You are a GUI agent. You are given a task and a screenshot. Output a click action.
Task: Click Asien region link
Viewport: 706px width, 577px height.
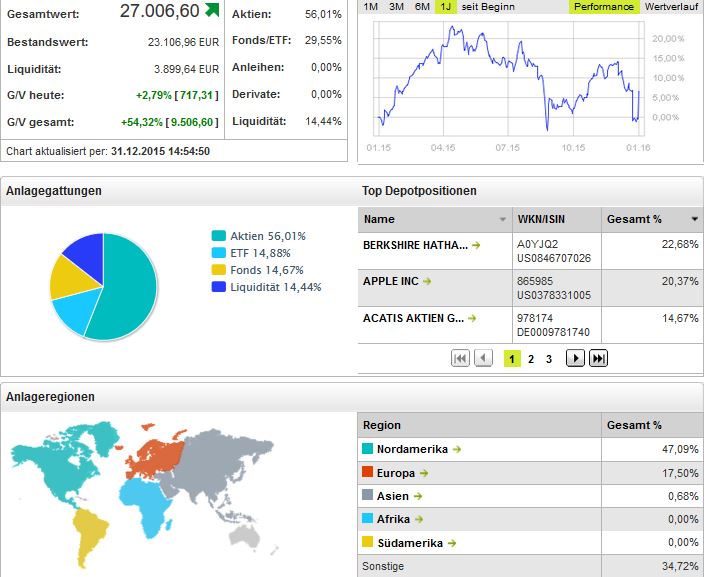coord(393,496)
